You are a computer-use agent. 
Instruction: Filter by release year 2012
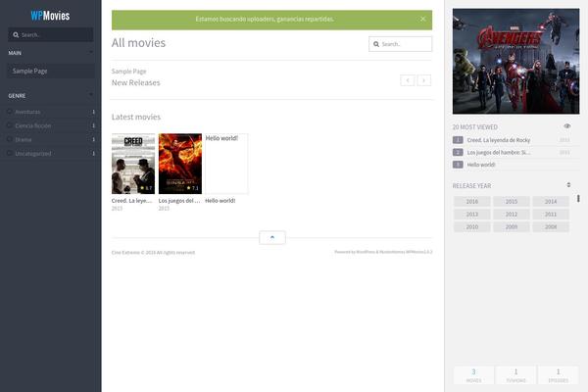(x=512, y=215)
